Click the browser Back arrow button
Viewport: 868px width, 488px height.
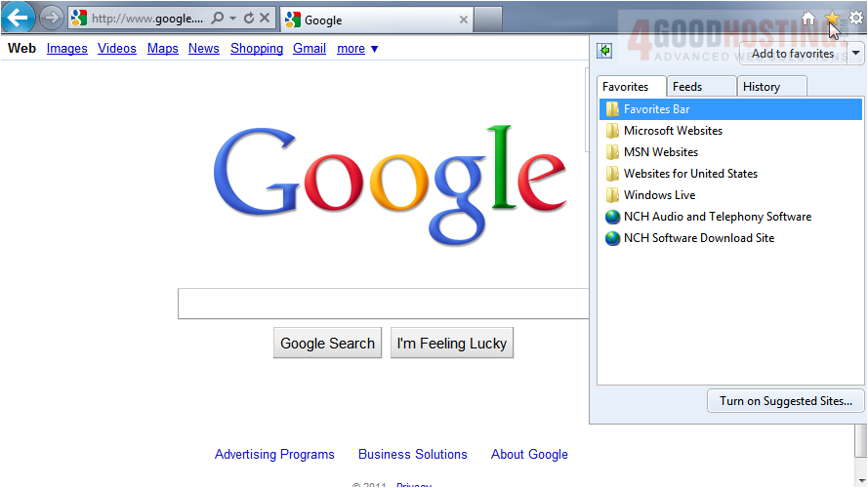pyautogui.click(x=18, y=18)
